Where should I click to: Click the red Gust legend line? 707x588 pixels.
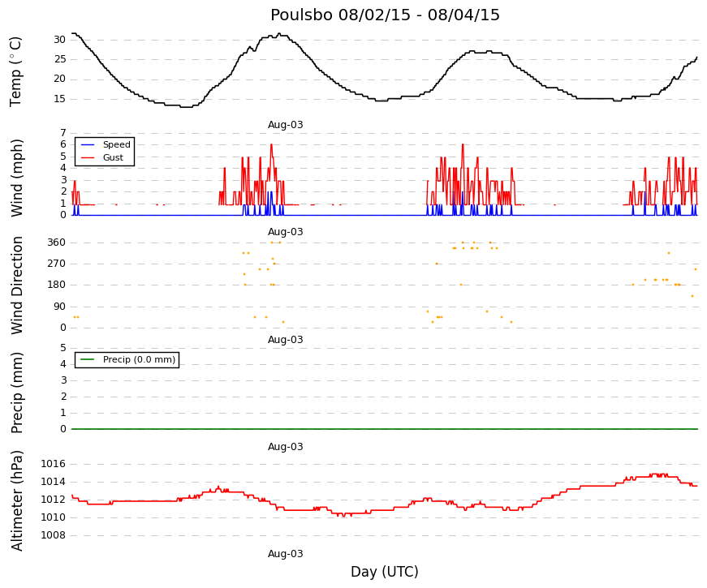[x=88, y=157]
